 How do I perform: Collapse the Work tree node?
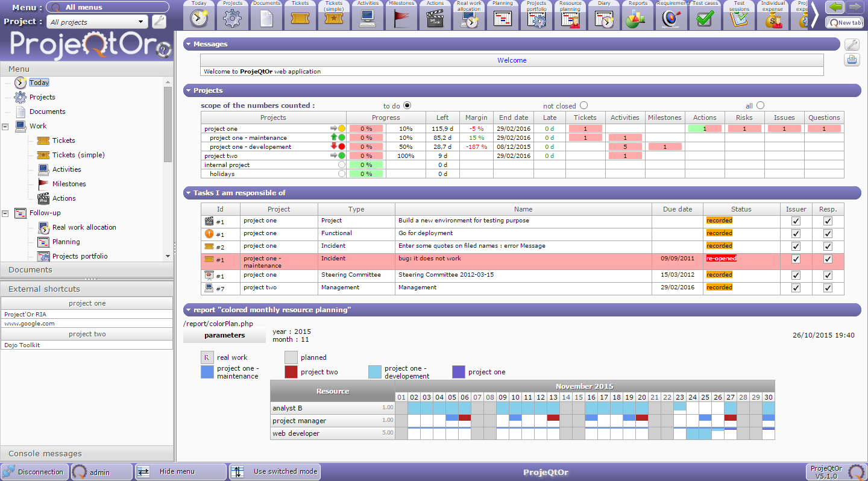pos(5,127)
